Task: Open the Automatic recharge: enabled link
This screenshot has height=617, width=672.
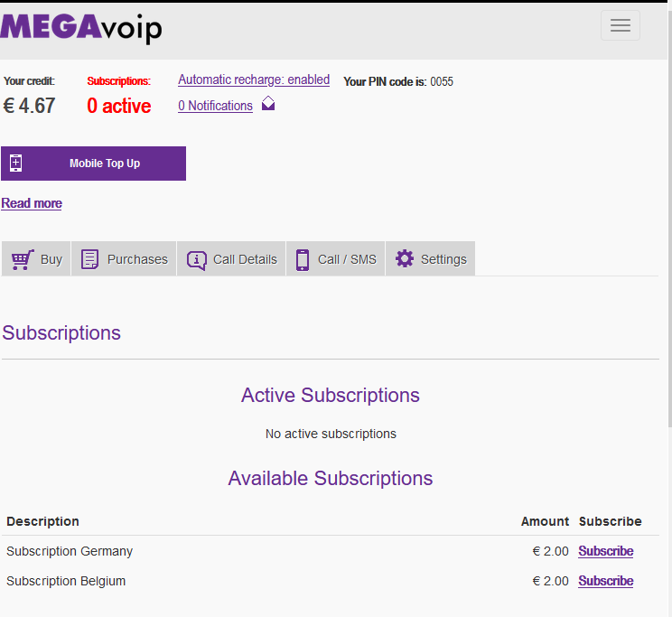Action: (254, 79)
